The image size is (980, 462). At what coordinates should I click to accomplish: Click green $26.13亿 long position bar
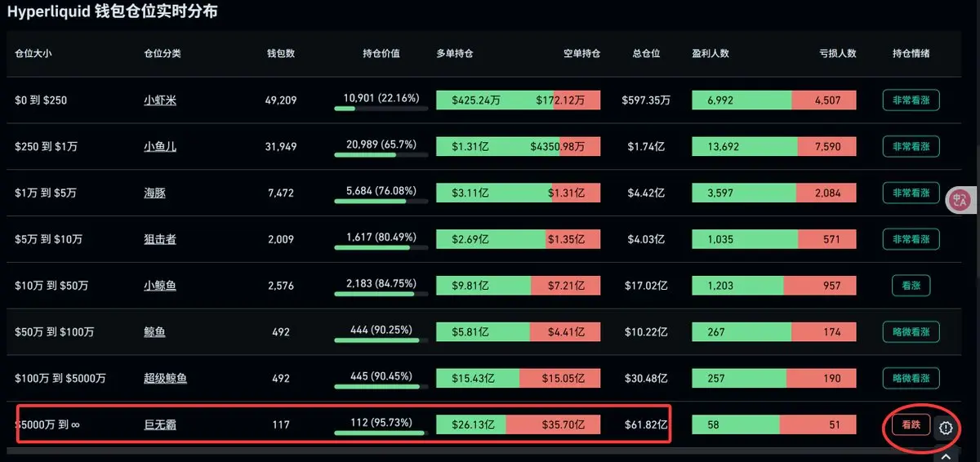tap(471, 424)
